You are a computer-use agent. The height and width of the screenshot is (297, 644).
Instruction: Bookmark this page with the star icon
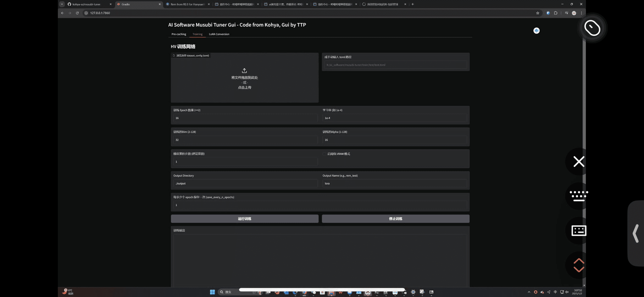538,13
